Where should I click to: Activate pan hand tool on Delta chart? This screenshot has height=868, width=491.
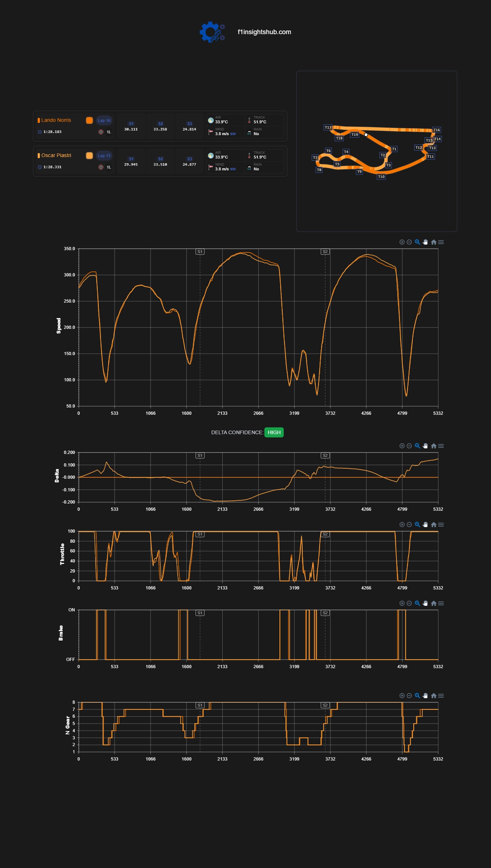(425, 446)
